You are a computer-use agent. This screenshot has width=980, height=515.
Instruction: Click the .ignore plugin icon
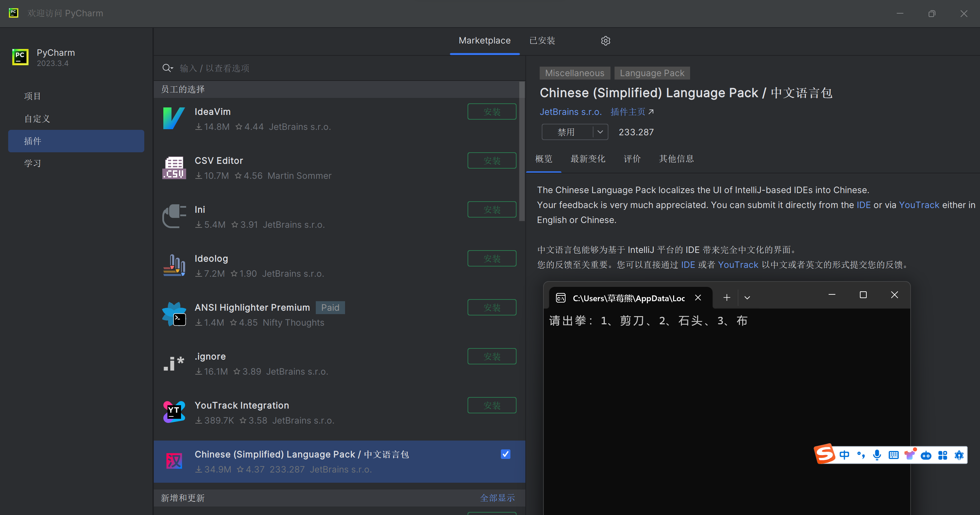click(x=174, y=363)
